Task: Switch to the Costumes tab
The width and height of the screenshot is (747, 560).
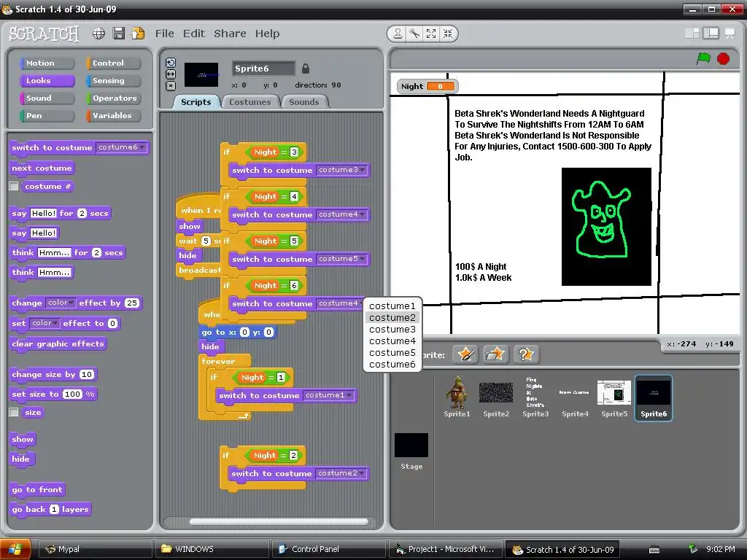Action: [249, 102]
